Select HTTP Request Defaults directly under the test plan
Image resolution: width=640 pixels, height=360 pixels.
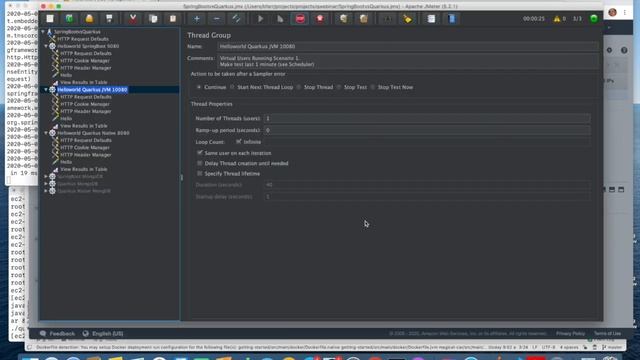tap(83, 39)
